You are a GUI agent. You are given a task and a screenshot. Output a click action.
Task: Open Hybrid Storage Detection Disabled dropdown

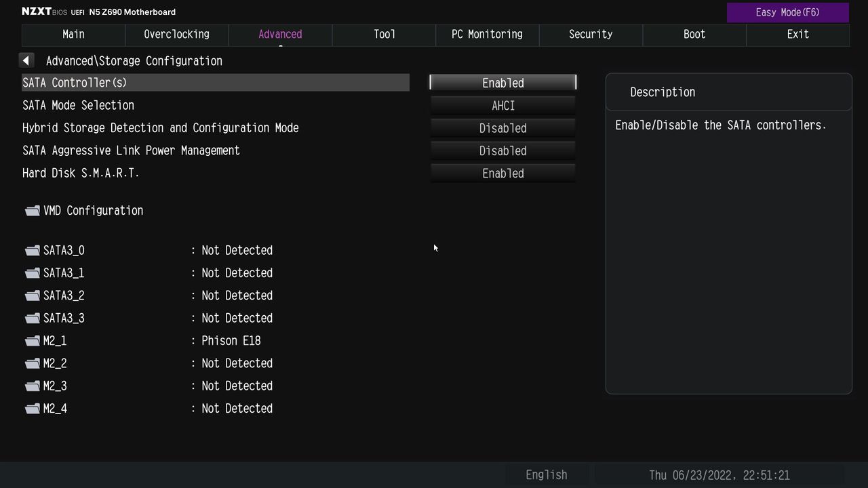click(503, 128)
